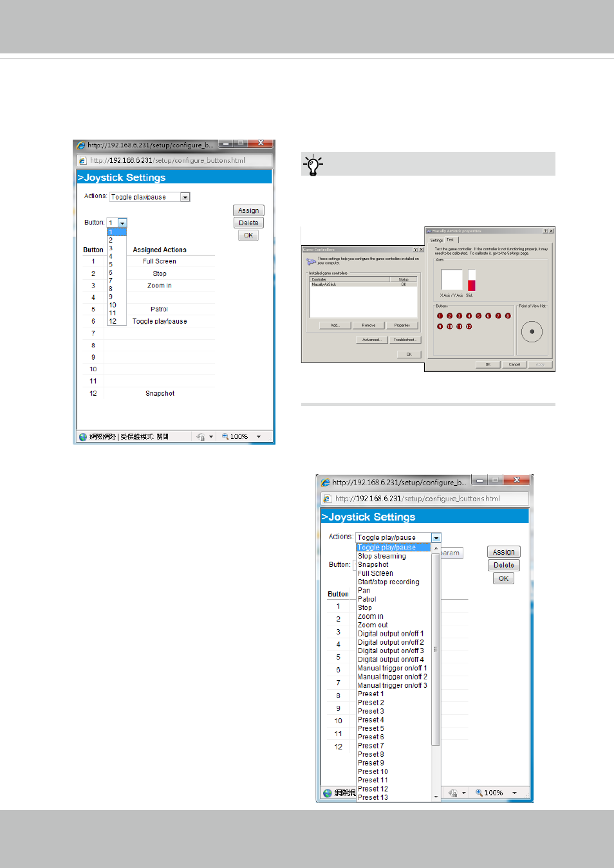Click the game controller icon in Game Controllers dialog

(311, 262)
